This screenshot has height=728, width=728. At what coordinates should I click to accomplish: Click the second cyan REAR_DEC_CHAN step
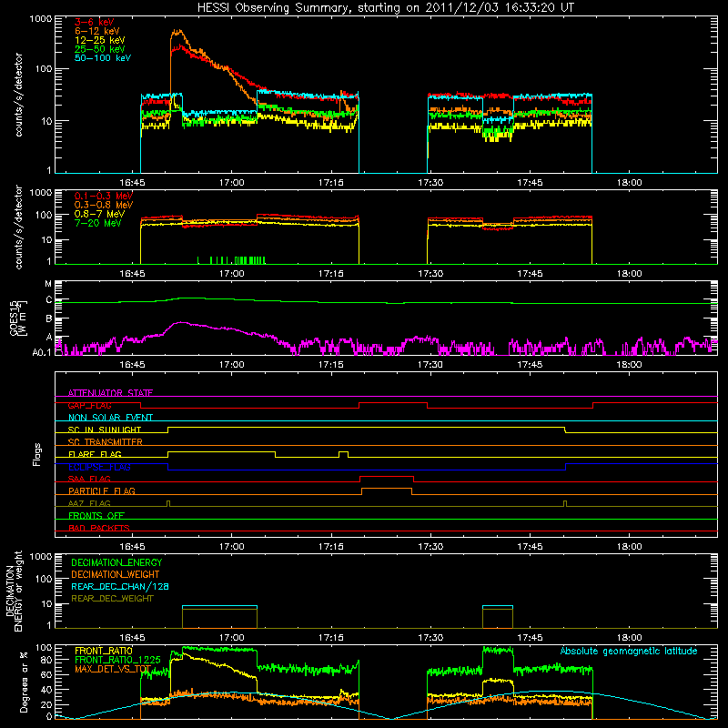498,606
